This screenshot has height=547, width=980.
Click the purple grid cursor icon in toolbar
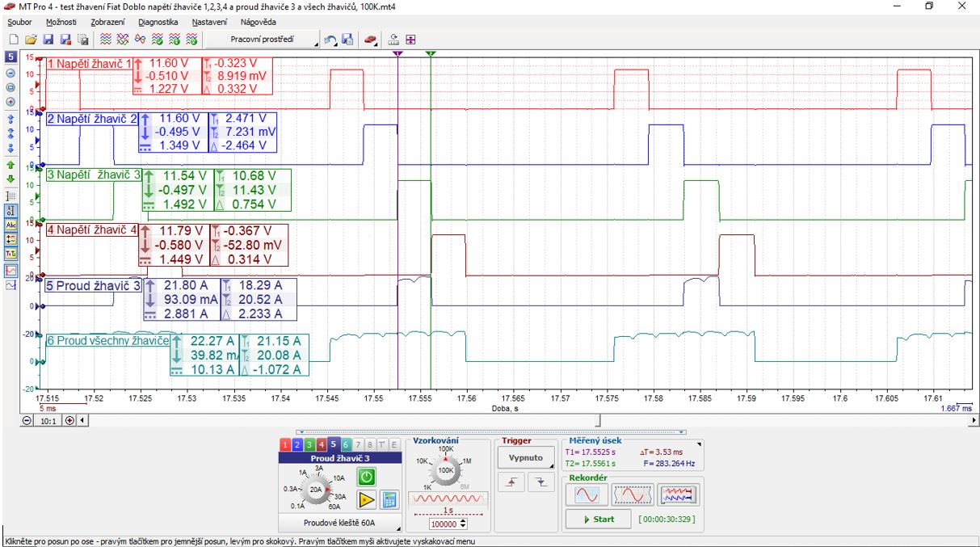pyautogui.click(x=411, y=40)
